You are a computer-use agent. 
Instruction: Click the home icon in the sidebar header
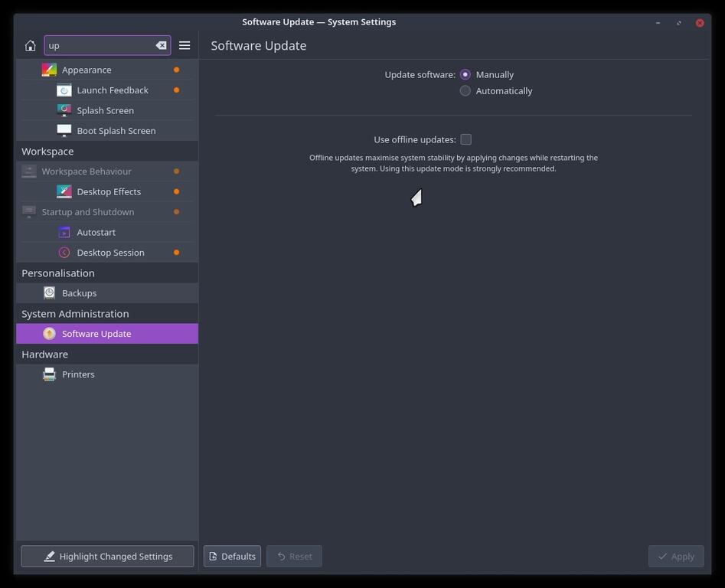[x=31, y=46]
